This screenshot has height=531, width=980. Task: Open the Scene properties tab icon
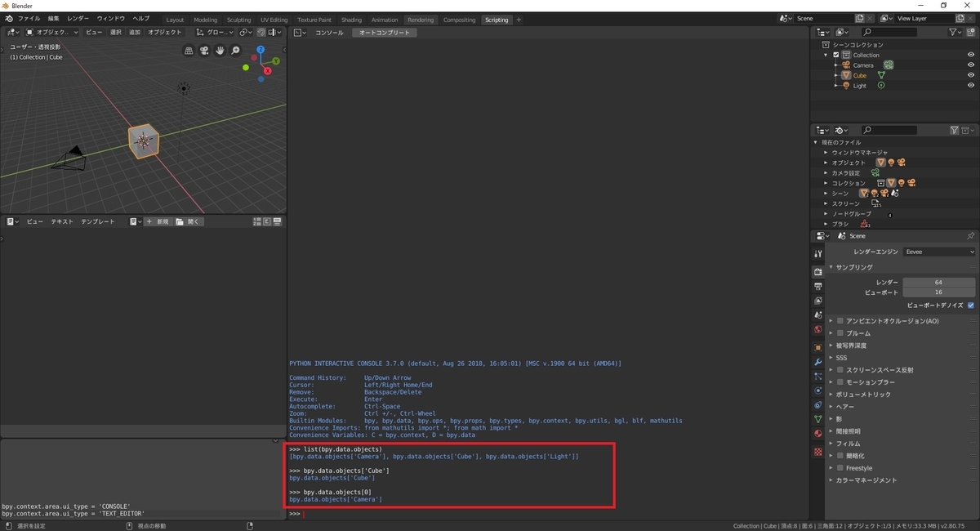click(818, 315)
